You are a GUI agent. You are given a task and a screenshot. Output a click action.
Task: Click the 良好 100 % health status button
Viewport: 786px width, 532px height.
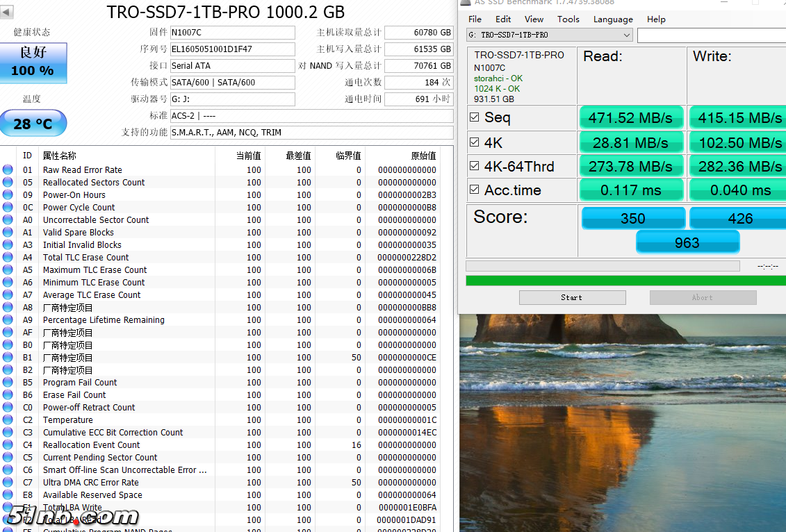[x=33, y=63]
